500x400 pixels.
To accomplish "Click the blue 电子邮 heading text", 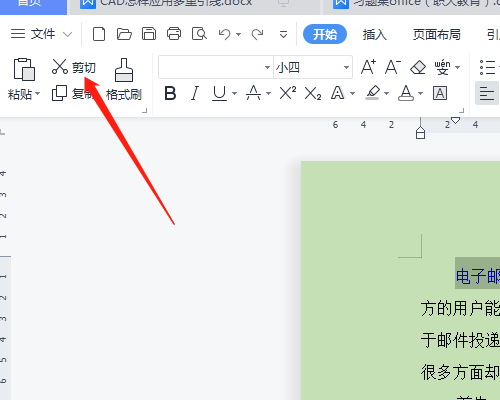I will point(478,276).
